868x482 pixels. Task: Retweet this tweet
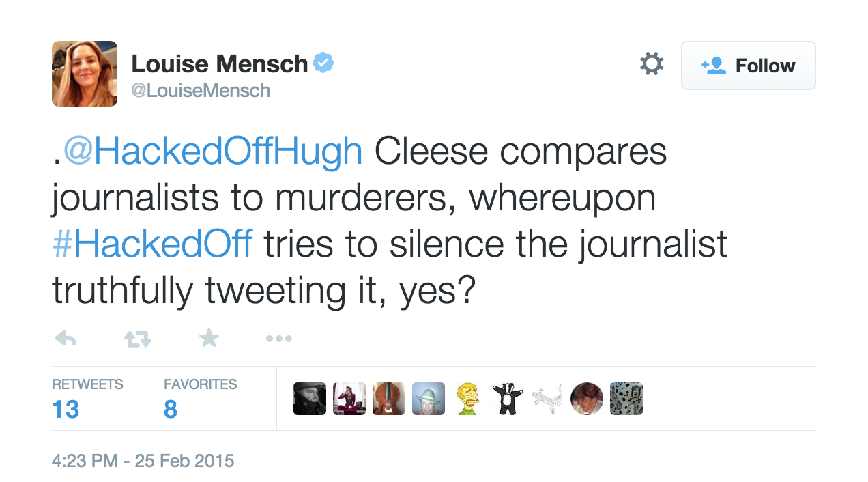(137, 339)
